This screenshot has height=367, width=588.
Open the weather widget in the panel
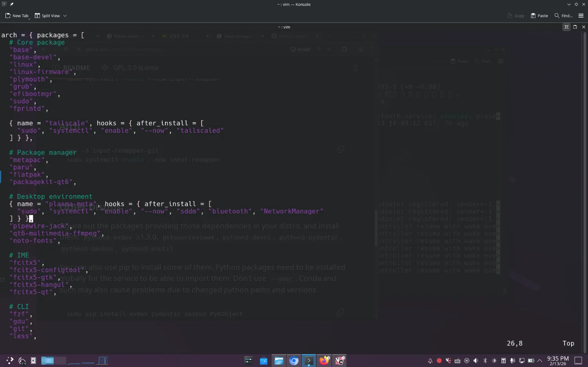coord(22,360)
